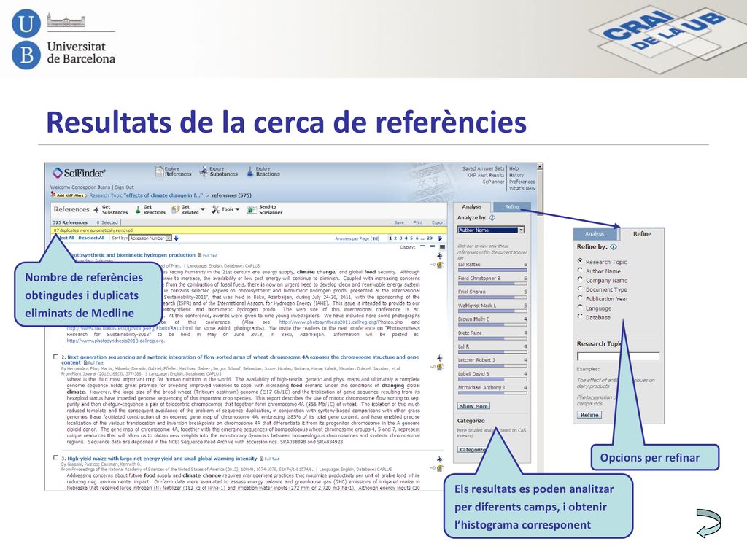
Task: Open Sort by Accession Number dropdown
Action: [x=150, y=238]
